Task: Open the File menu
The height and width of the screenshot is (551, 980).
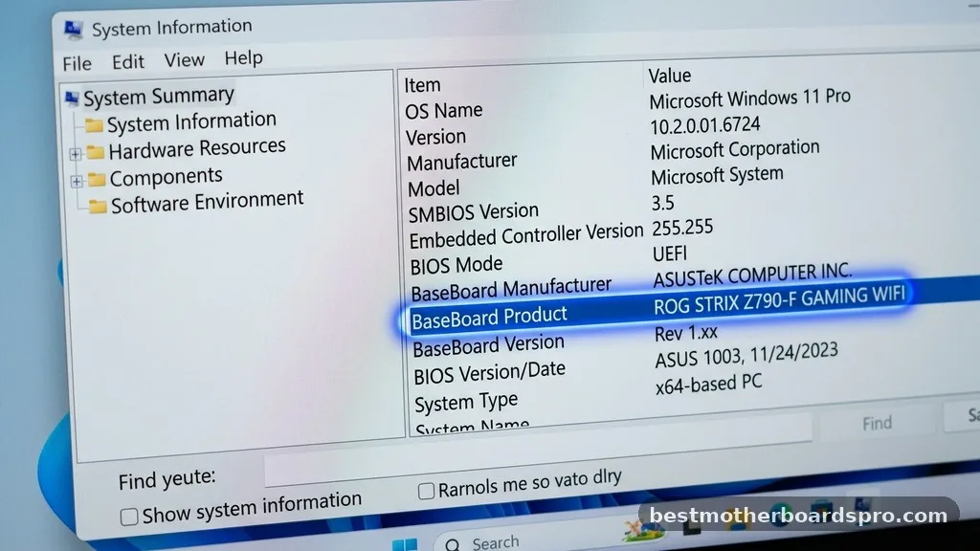Action: [x=77, y=64]
